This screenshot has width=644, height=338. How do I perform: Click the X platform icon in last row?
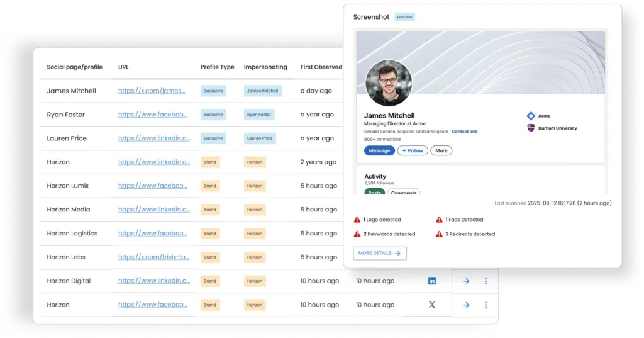coord(432,305)
